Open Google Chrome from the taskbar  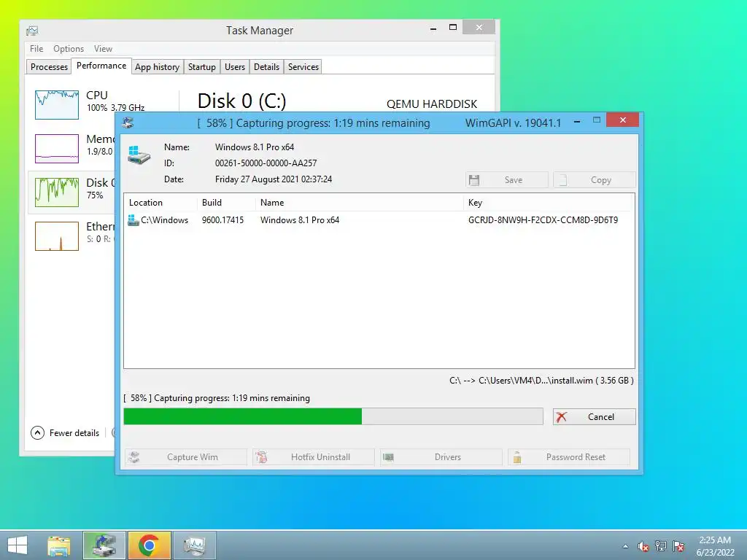click(x=149, y=545)
